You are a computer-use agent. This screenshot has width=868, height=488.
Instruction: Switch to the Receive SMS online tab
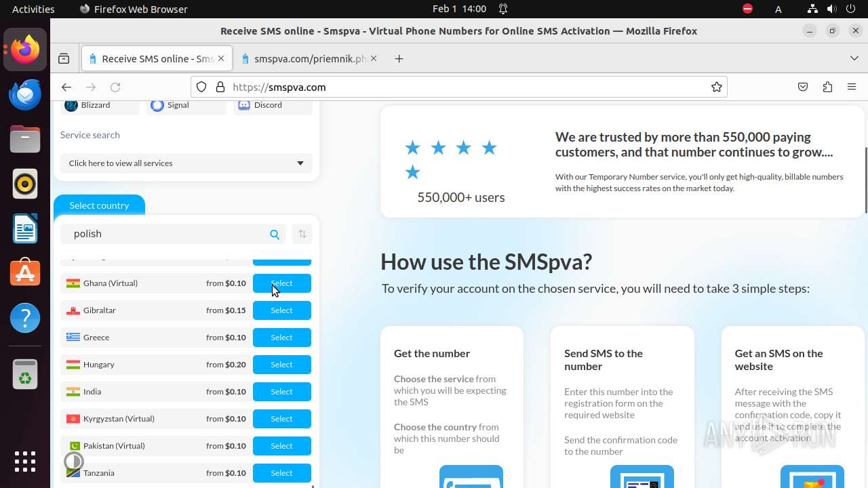157,59
